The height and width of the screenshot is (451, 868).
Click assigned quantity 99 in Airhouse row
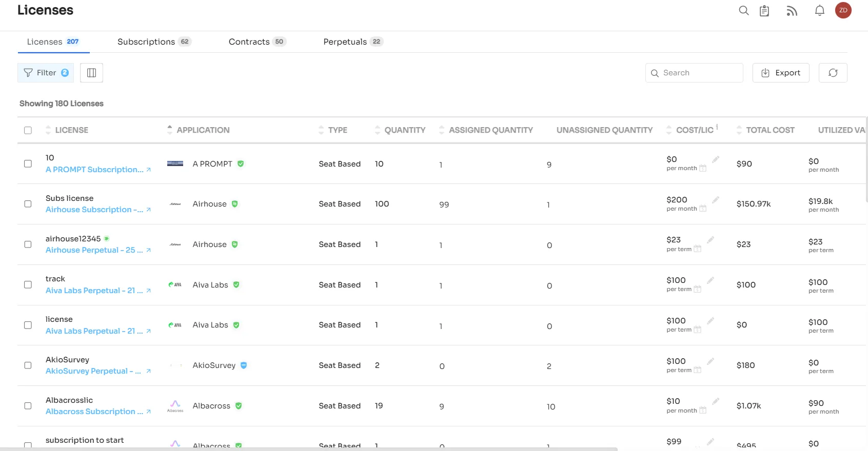point(444,204)
